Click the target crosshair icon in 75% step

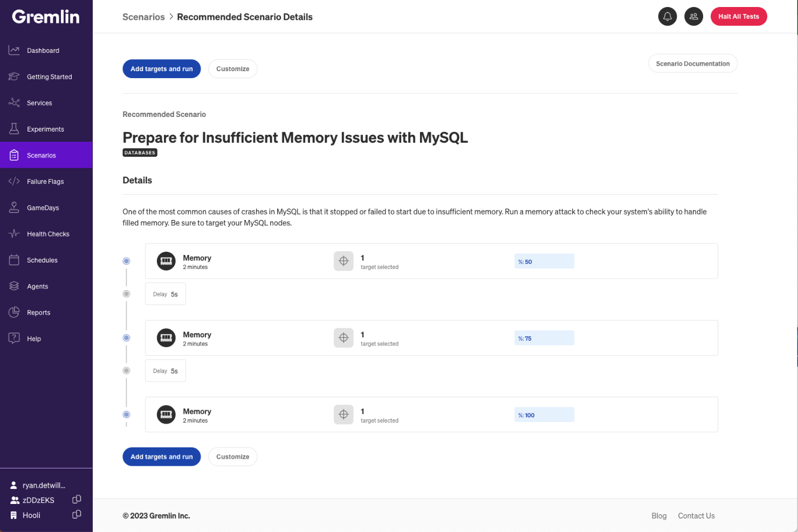coord(343,338)
